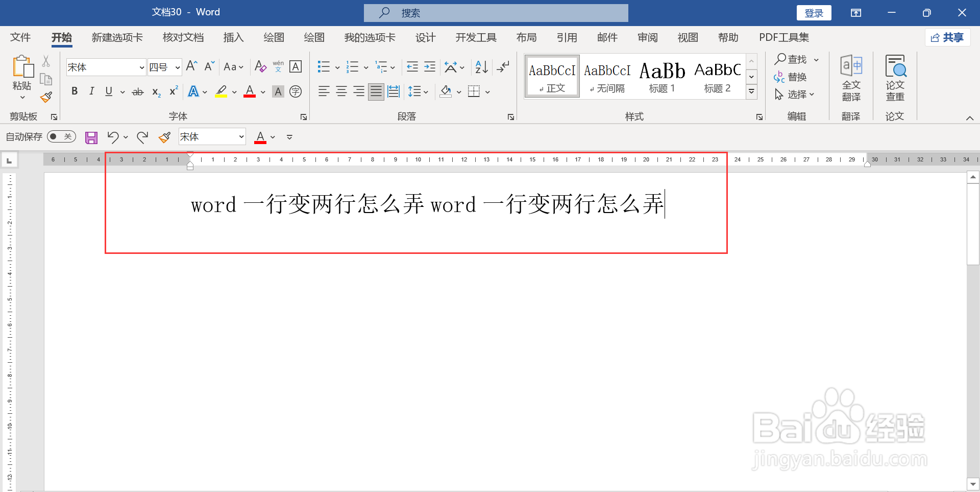Open thesis plagiarism check tool
980x492 pixels.
[x=895, y=78]
